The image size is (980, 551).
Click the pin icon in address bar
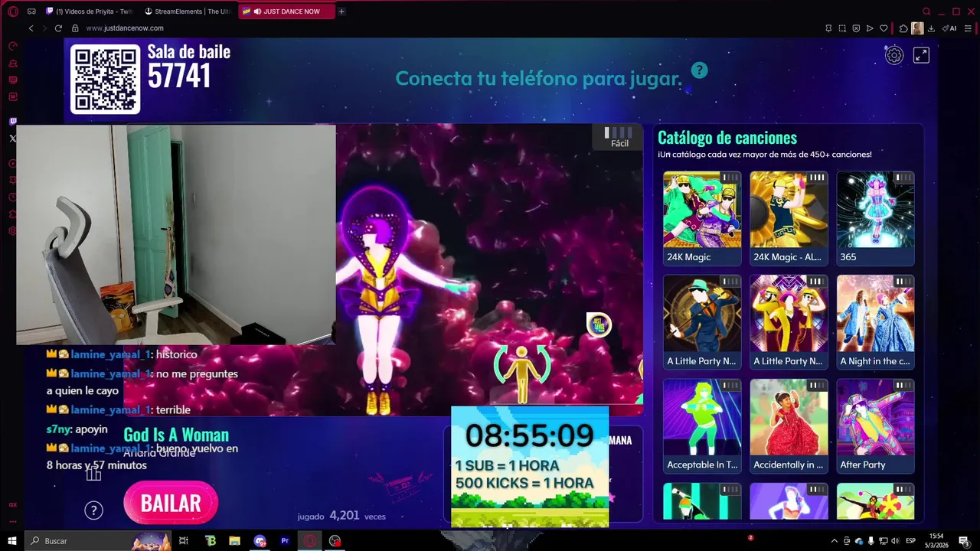(x=828, y=28)
